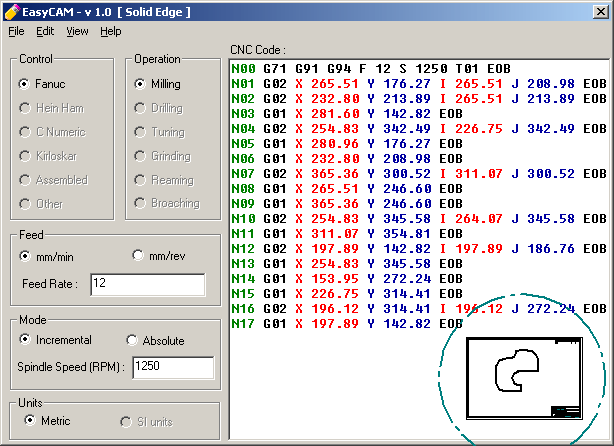Select the C Numeric control option
Image resolution: width=614 pixels, height=446 pixels.
pos(52,132)
